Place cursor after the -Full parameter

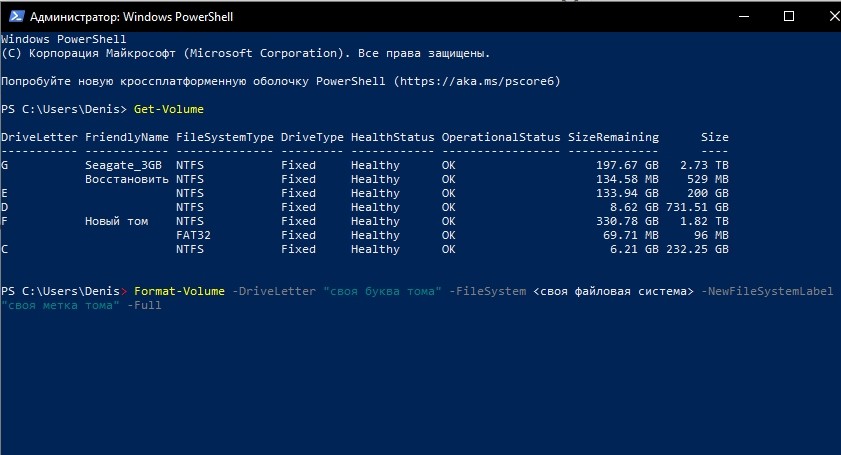pyautogui.click(x=163, y=305)
